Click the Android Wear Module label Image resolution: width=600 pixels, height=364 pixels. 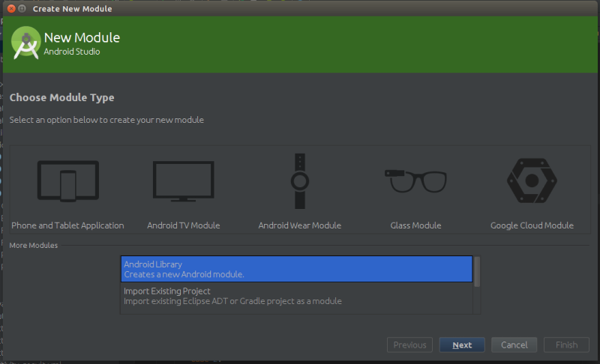[299, 225]
